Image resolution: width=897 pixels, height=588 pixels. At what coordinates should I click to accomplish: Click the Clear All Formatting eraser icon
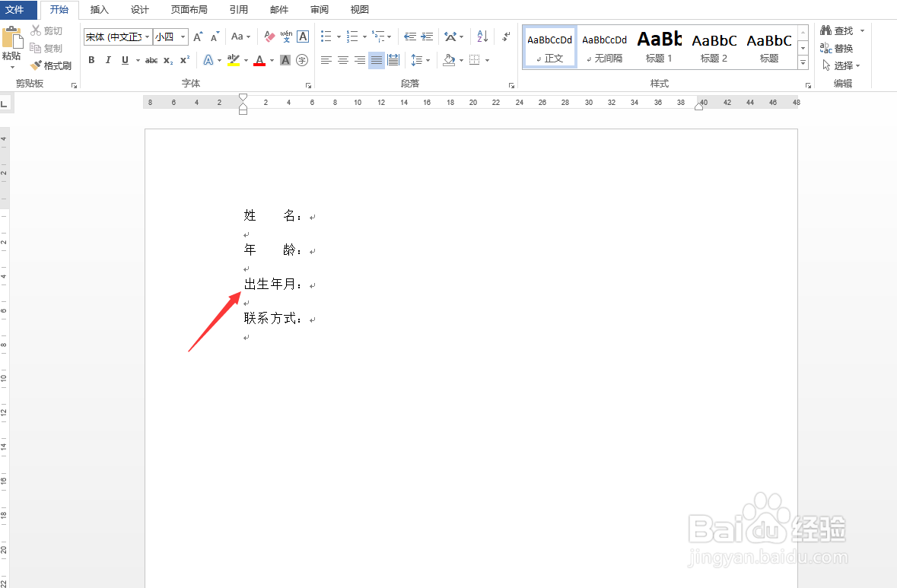point(268,36)
